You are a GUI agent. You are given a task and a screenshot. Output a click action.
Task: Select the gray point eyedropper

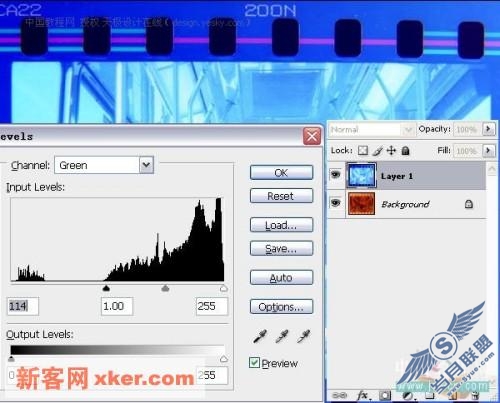tap(282, 337)
